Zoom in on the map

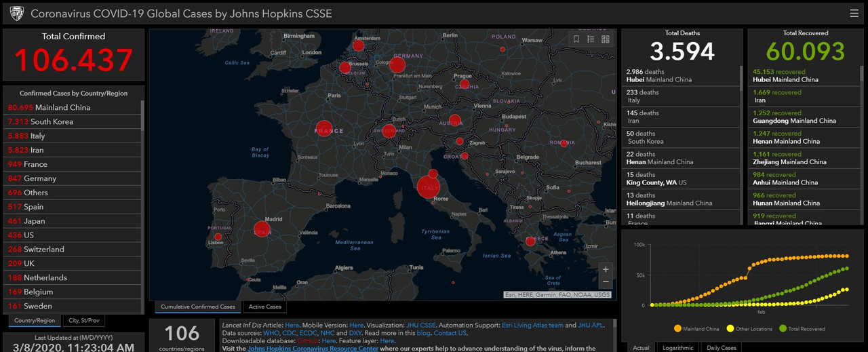606,269
